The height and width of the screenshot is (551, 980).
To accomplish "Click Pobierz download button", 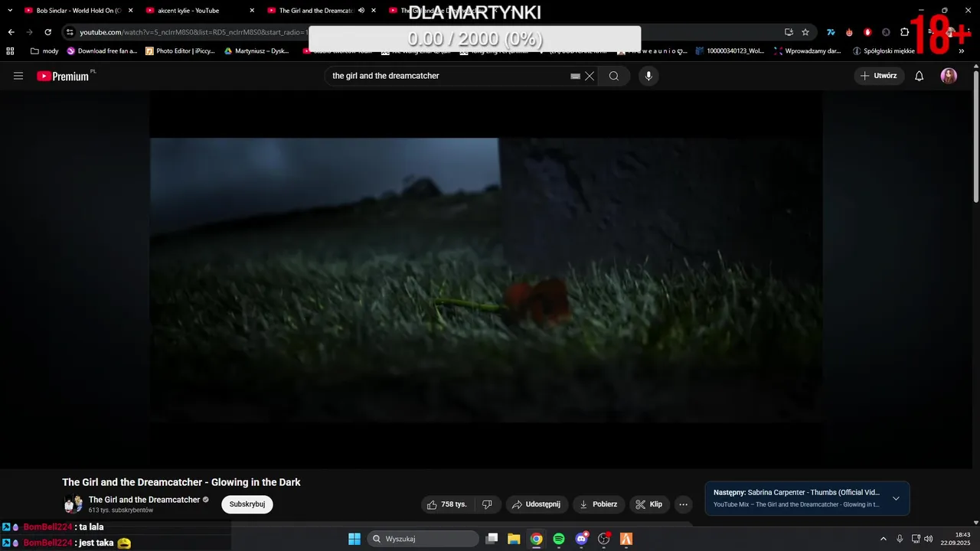I will 599,504.
